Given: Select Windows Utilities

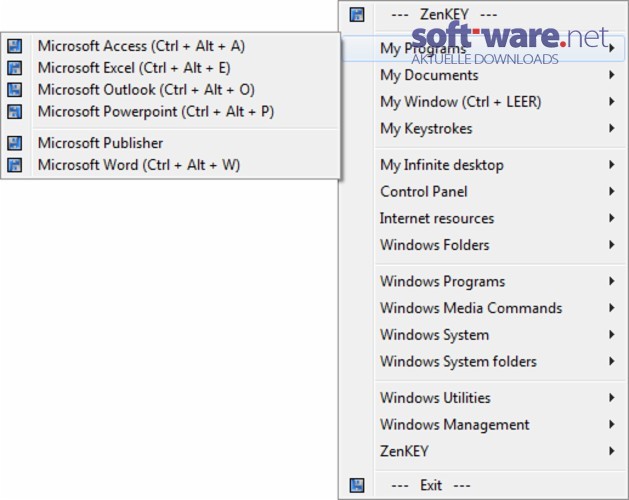Looking at the screenshot, I should [x=483, y=398].
